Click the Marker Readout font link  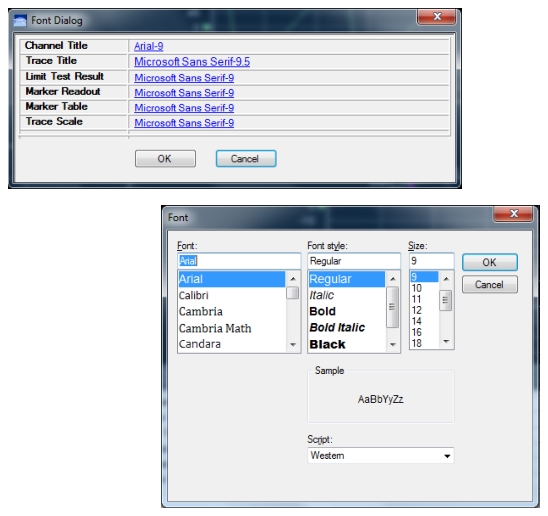pos(184,93)
